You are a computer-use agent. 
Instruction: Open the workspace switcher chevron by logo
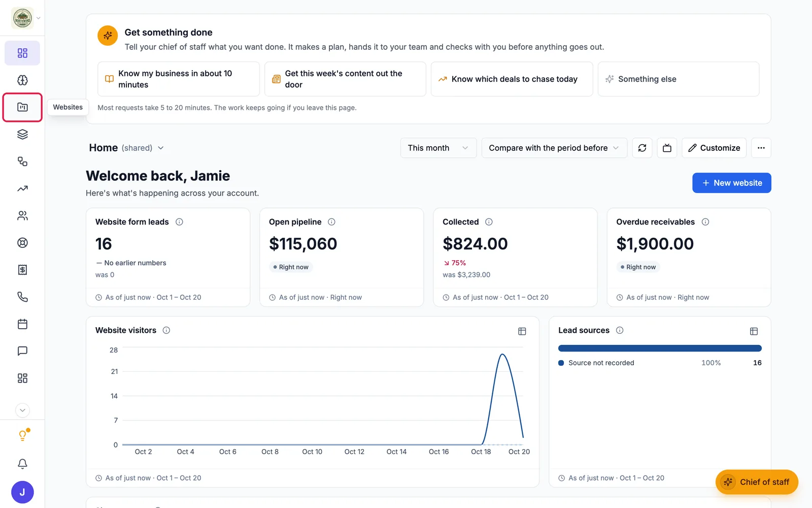point(39,18)
